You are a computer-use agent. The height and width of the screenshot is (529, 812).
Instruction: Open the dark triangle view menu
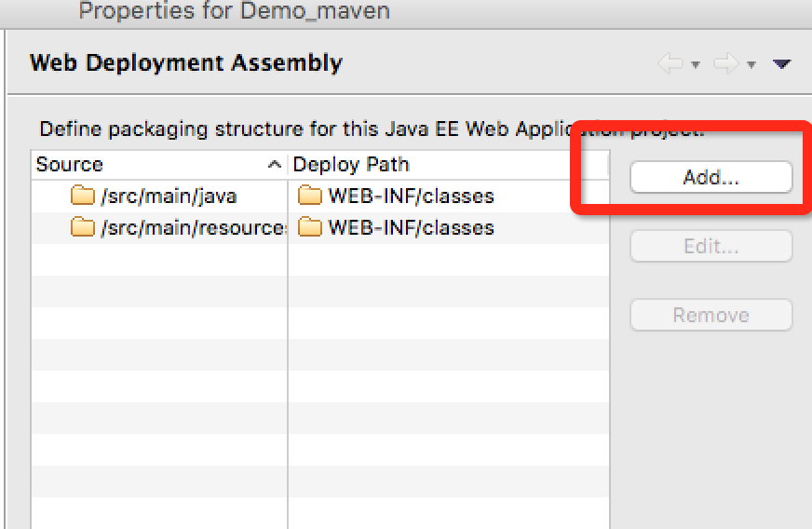(x=781, y=63)
